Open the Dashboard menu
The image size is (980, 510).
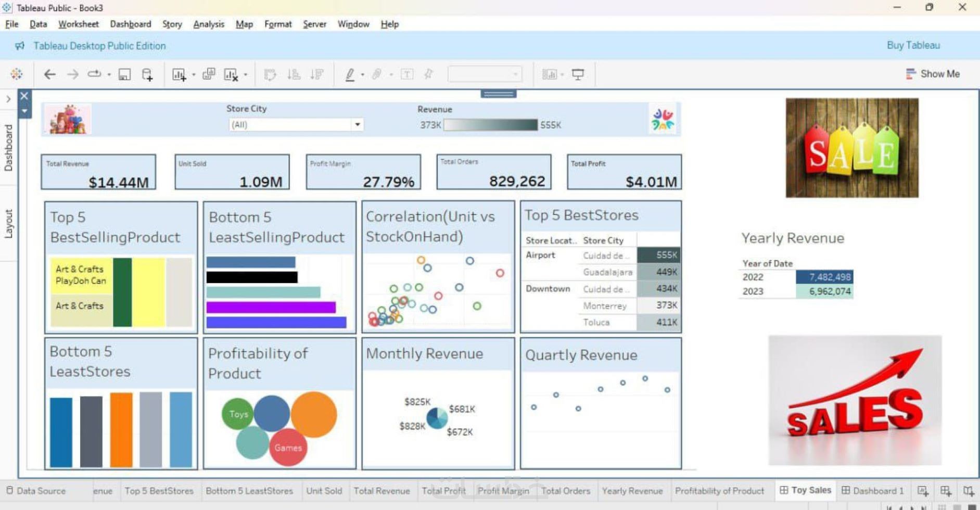pyautogui.click(x=131, y=24)
